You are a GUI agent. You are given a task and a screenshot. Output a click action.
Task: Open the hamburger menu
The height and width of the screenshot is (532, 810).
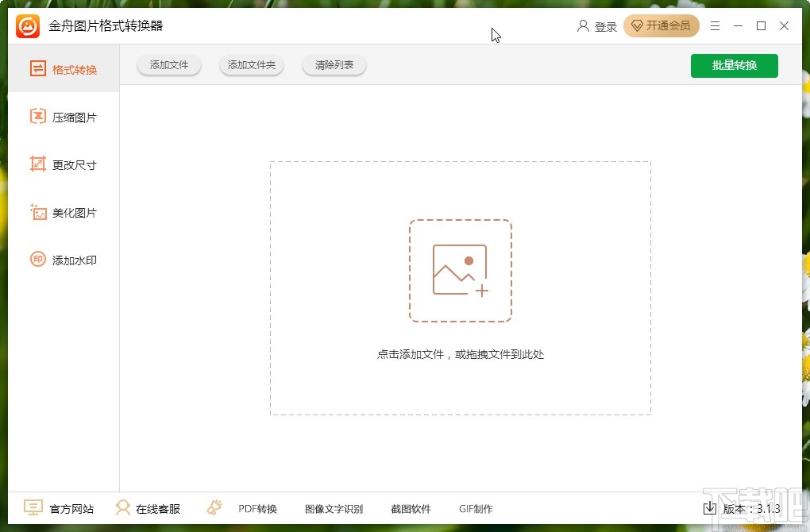click(714, 25)
